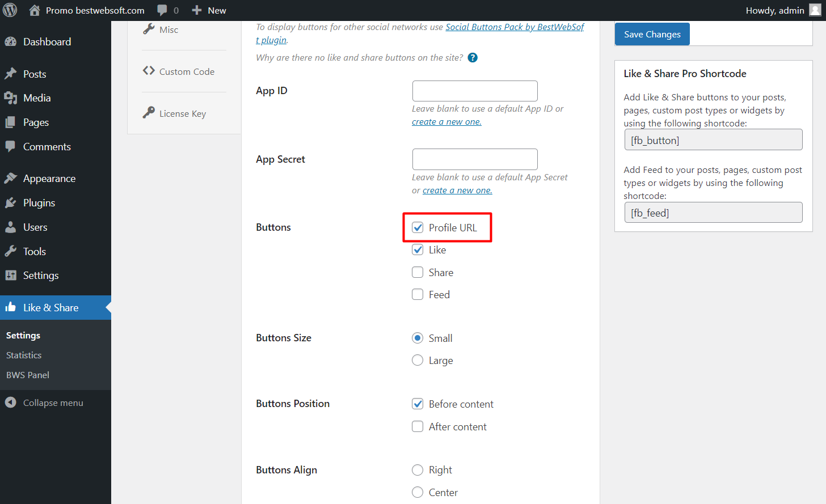Image resolution: width=826 pixels, height=504 pixels.
Task: Open the comments bubble icon in admin bar
Action: 162,10
